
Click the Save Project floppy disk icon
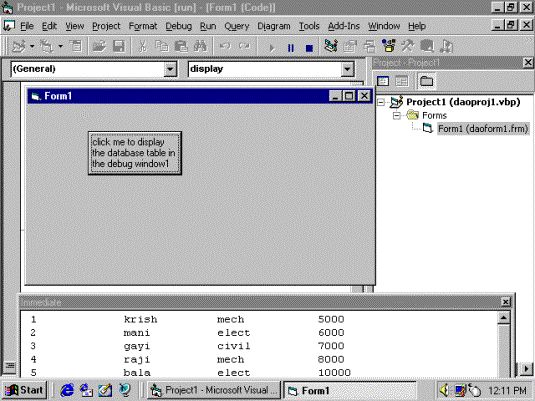(x=119, y=46)
